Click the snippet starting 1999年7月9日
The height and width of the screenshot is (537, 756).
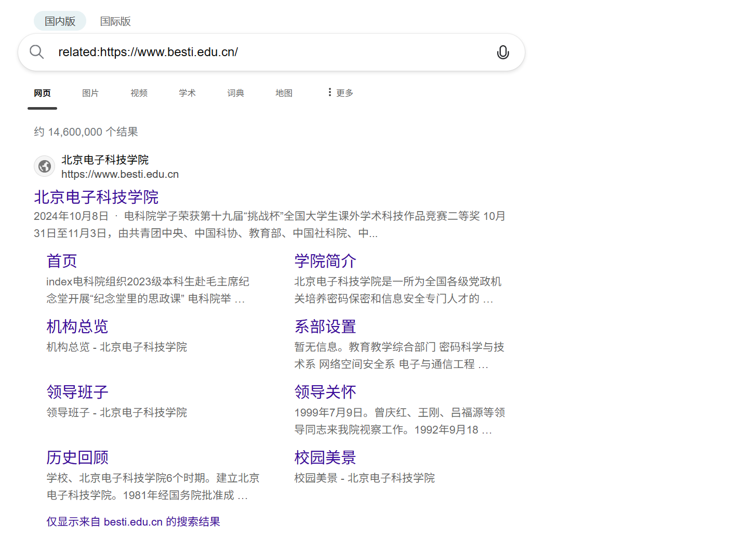click(x=400, y=421)
